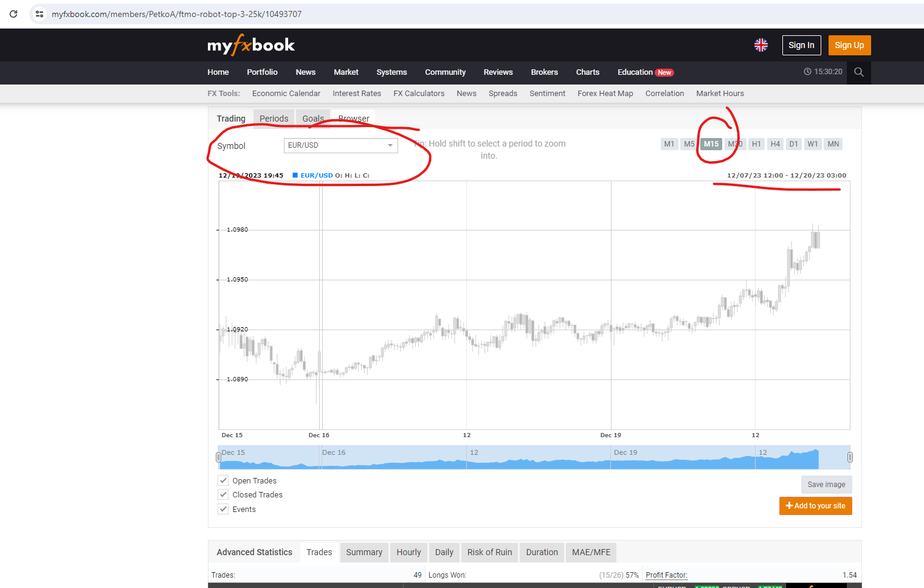Open News in FX Tools bar

pos(466,93)
